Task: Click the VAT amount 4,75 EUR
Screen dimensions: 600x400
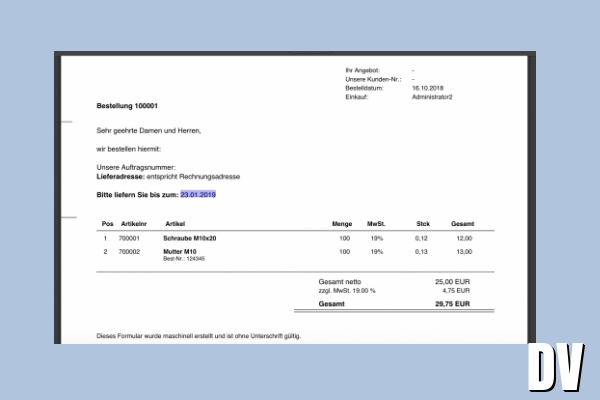Action: click(x=459, y=289)
